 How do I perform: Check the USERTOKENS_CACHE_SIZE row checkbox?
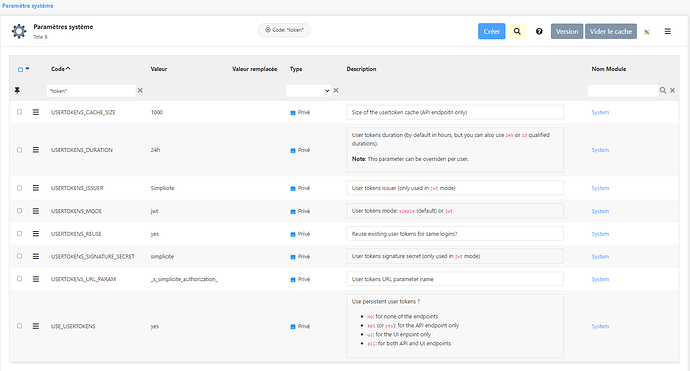click(19, 112)
